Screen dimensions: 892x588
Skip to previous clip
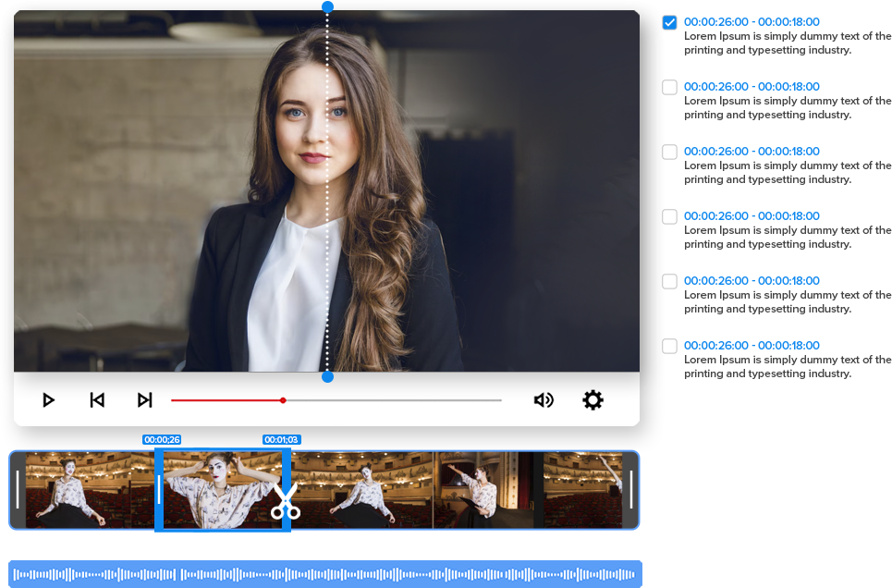(97, 400)
